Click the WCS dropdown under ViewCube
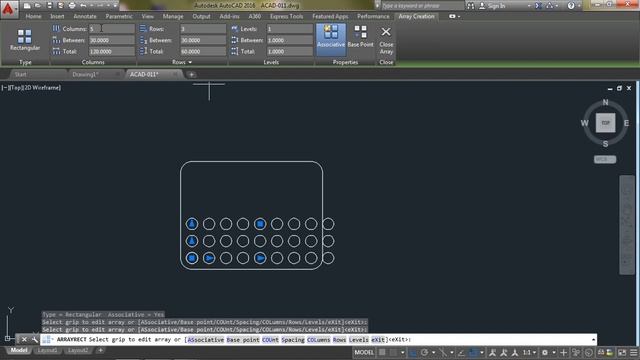 (605, 160)
